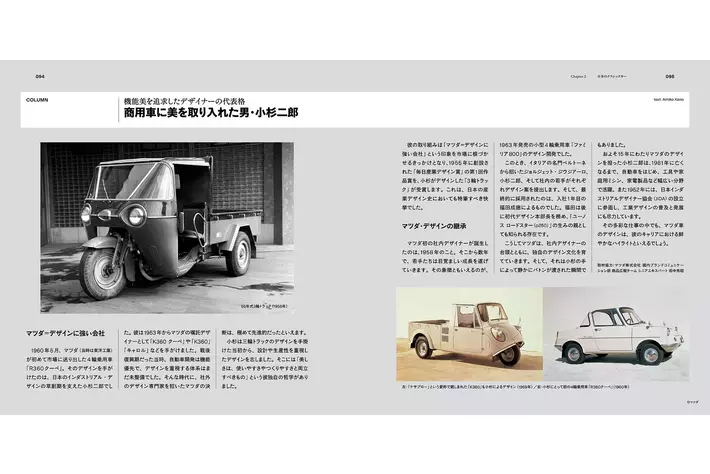This screenshot has height=474, width=710.
Task: Click the page number 095
Action: (x=670, y=77)
